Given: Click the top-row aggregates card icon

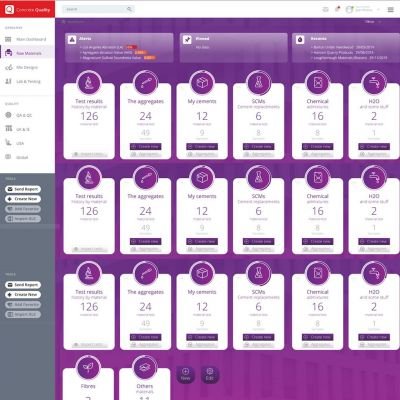Looking at the screenshot, I should (x=146, y=82).
